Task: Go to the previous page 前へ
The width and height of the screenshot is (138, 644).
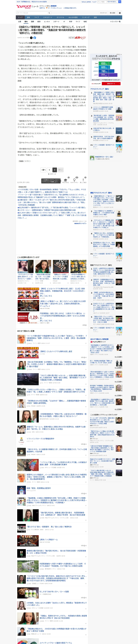Action: [44, 170]
